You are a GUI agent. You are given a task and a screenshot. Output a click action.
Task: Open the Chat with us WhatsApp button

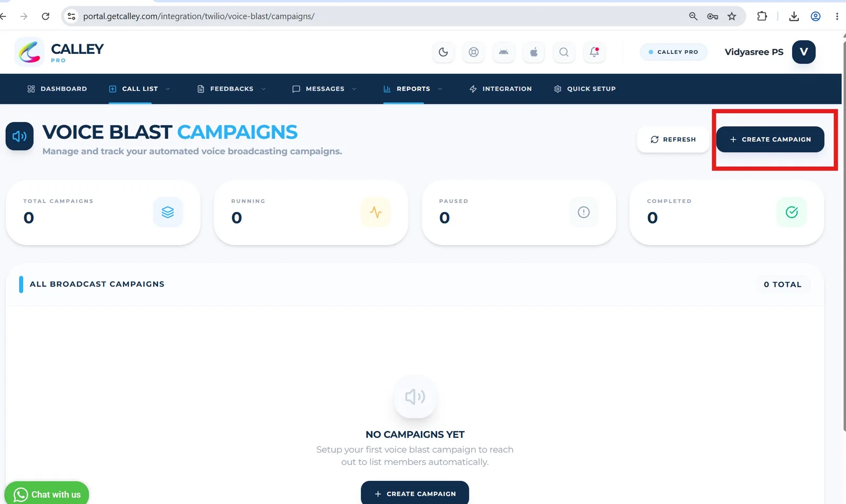[x=47, y=493]
